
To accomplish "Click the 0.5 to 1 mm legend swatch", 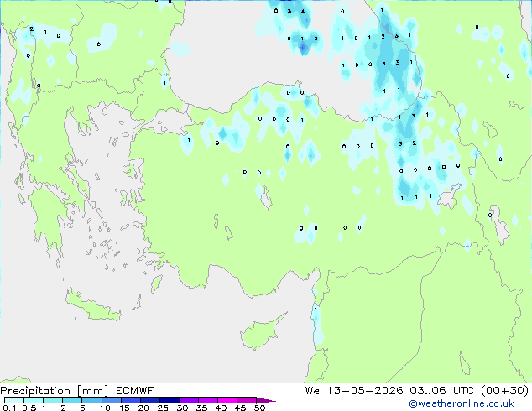I will pyautogui.click(x=34, y=400).
